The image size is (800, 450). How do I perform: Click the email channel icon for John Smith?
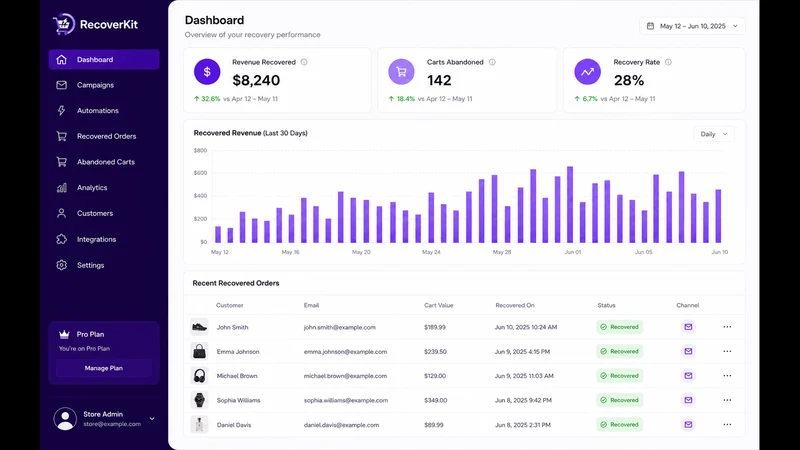click(x=688, y=327)
